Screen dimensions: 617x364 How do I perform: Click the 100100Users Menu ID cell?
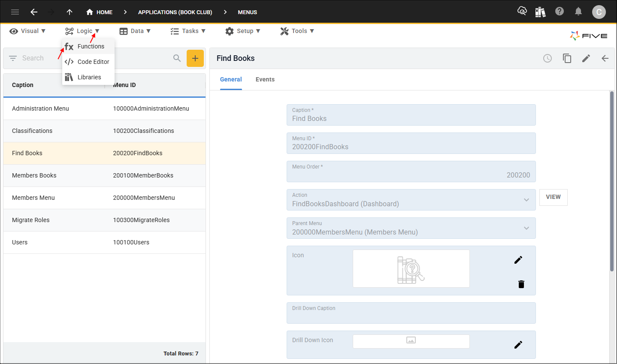(131, 242)
